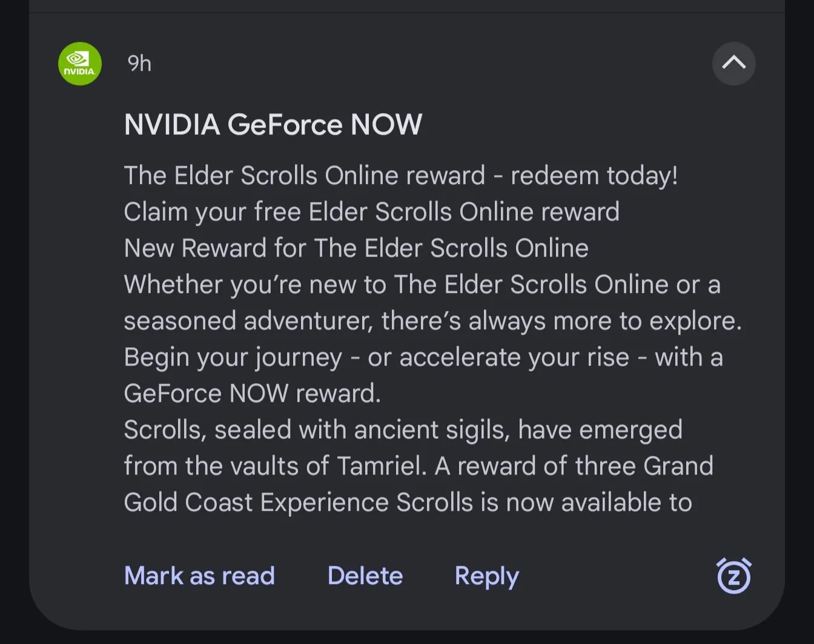Tap the 9h timestamp label

(x=139, y=64)
